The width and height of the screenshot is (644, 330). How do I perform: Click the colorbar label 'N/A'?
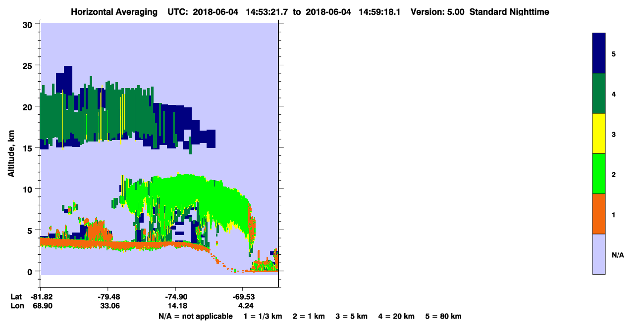[618, 255]
